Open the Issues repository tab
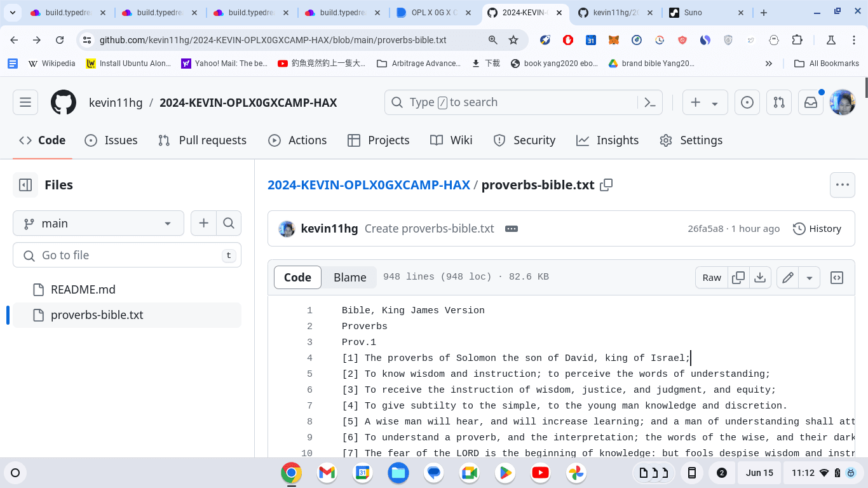This screenshot has width=868, height=488. (111, 140)
